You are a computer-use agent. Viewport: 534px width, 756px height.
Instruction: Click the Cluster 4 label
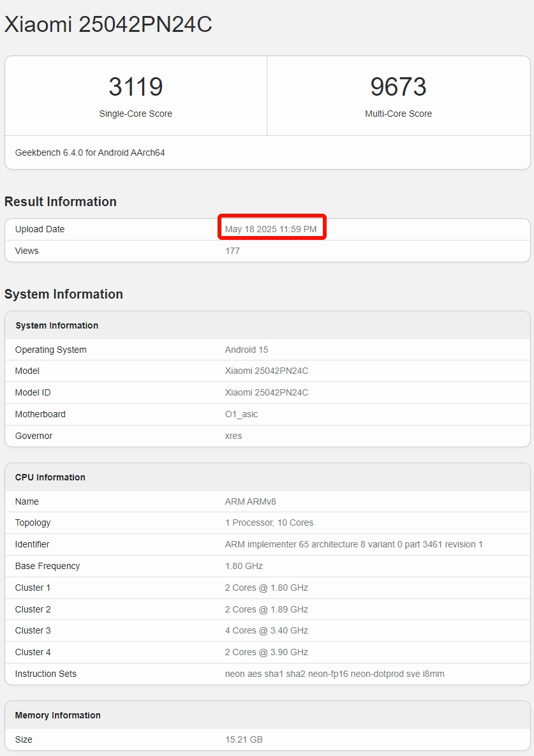[33, 653]
